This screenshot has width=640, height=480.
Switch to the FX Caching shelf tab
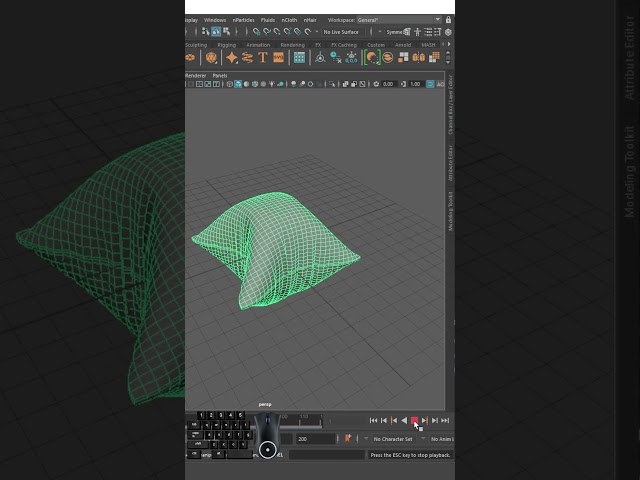pos(344,45)
